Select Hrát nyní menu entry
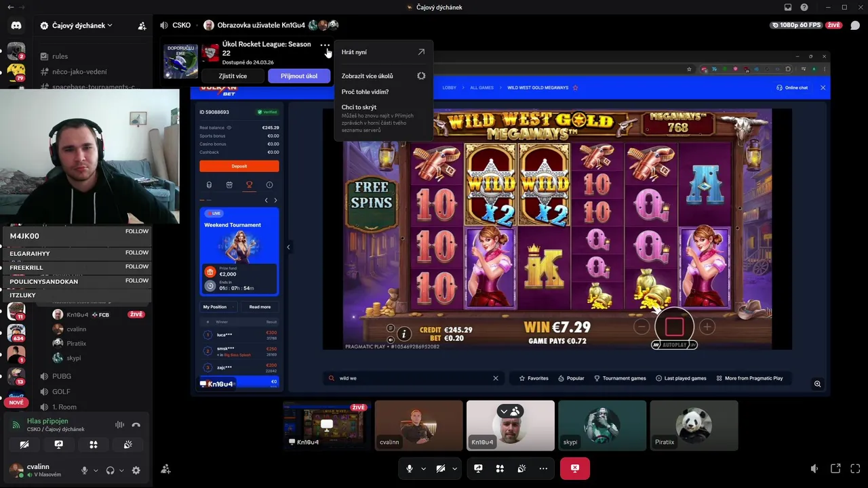The width and height of the screenshot is (868, 488). point(383,52)
